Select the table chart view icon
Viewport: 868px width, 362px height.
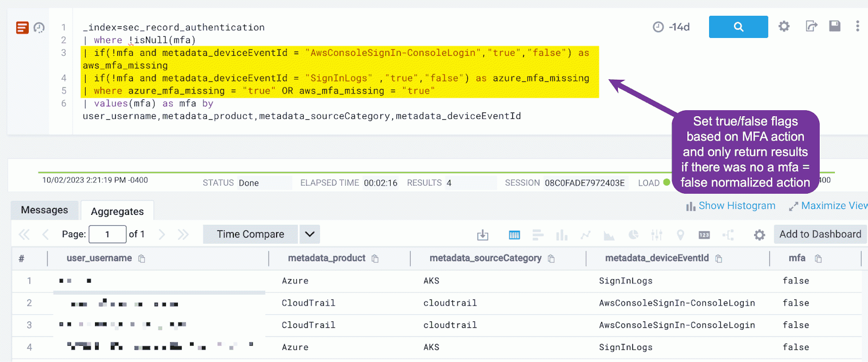coord(514,235)
